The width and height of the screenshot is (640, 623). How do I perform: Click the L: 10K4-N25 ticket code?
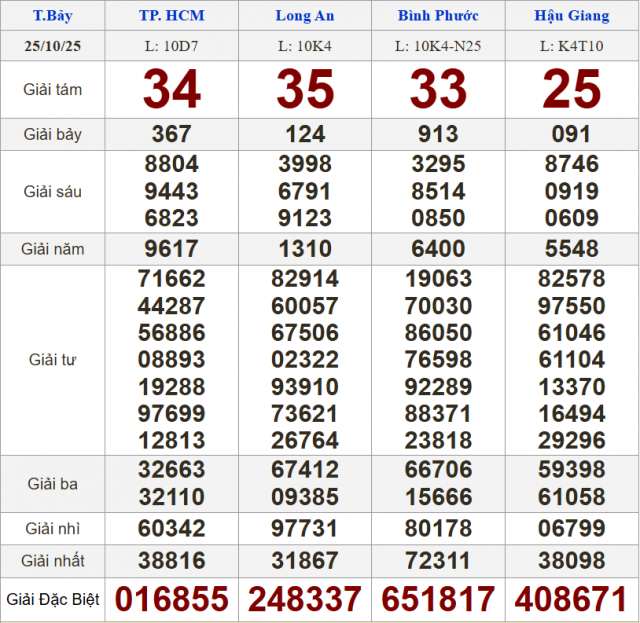(438, 47)
